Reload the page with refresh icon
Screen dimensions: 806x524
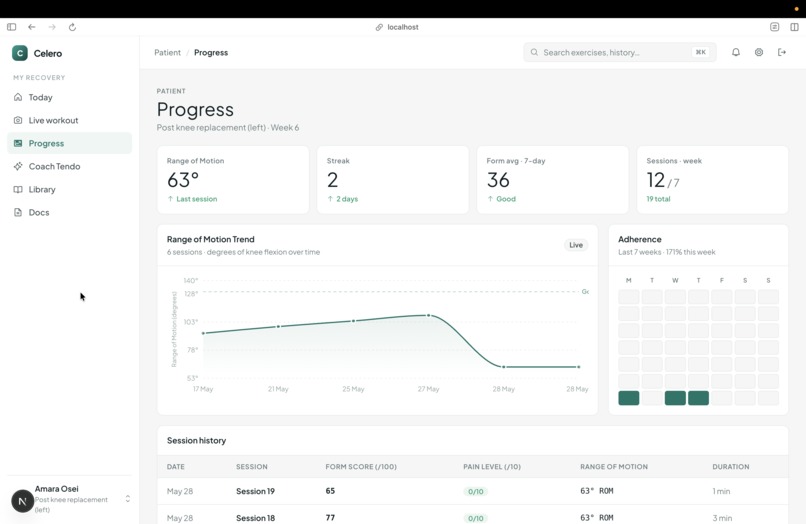coord(72,27)
